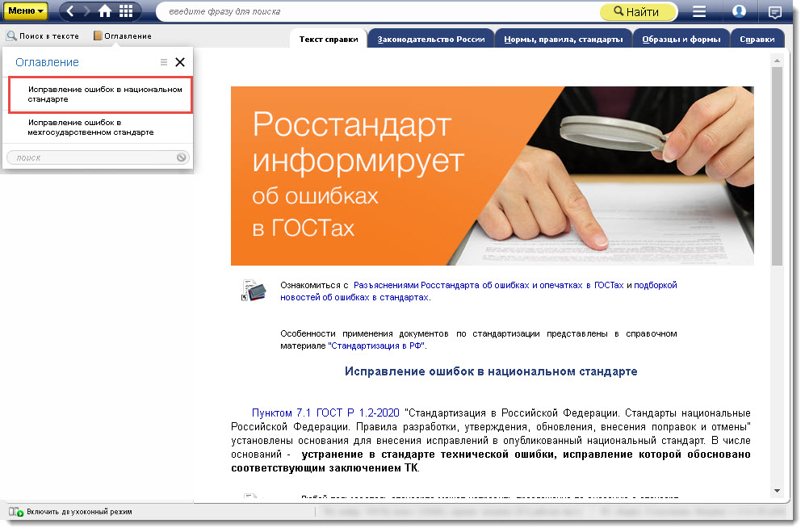The width and height of the screenshot is (805, 532).
Task: Open Поиск в тексте tool
Action: pos(43,36)
